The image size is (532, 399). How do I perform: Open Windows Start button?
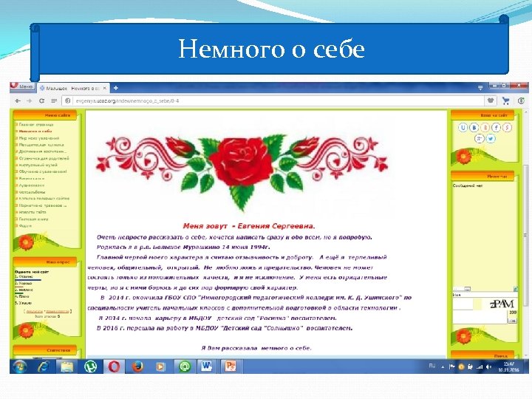coord(20,366)
